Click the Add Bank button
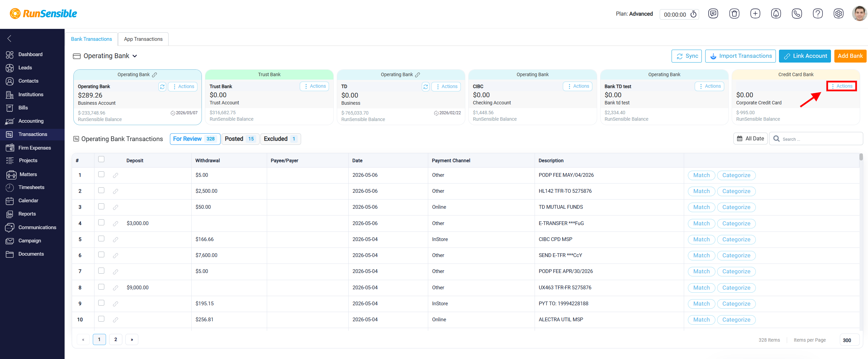 click(x=850, y=56)
